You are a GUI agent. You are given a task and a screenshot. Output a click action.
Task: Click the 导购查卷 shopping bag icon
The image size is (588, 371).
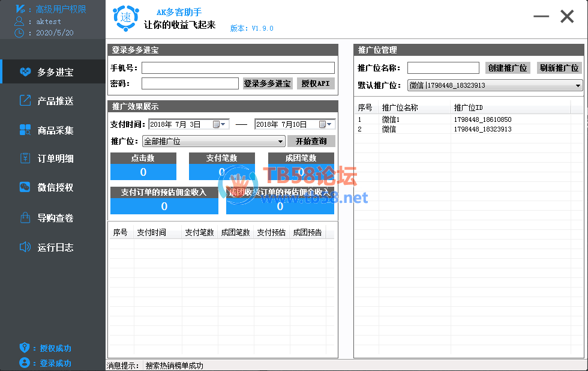point(25,217)
